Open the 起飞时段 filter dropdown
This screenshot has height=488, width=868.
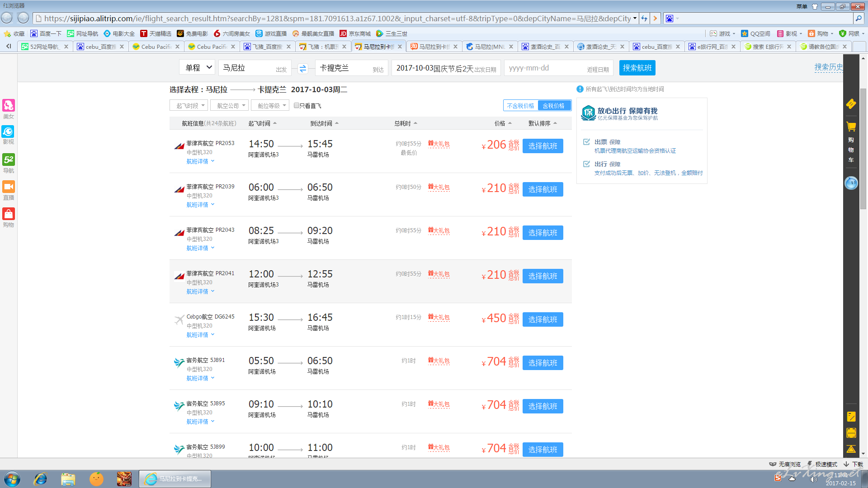click(x=189, y=105)
